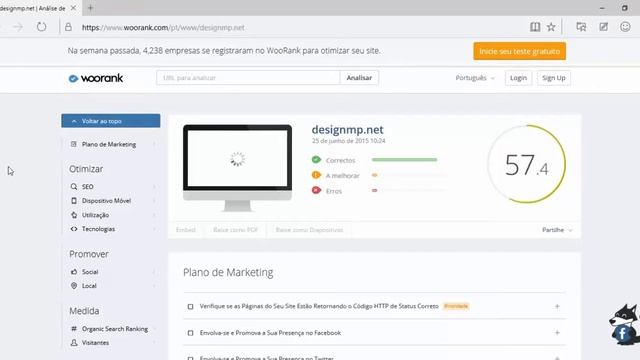Select Dispositivo Móvel in the sidebar
The width and height of the screenshot is (640, 360).
coord(106,201)
